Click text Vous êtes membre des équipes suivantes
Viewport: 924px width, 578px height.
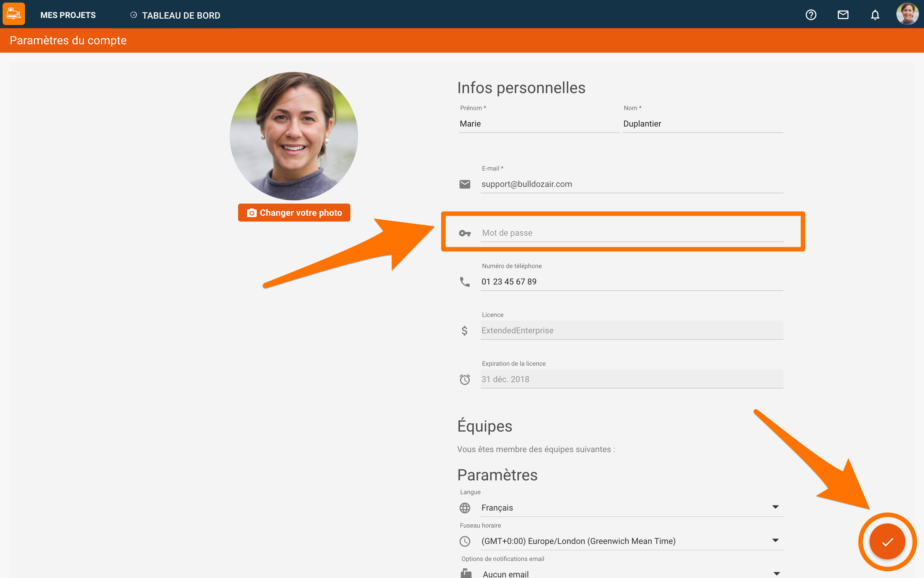coord(536,449)
